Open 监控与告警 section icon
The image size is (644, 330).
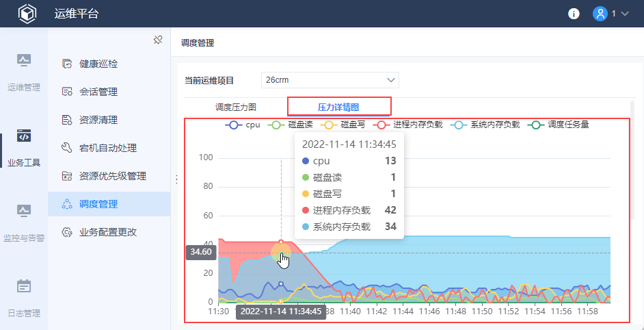[24, 211]
